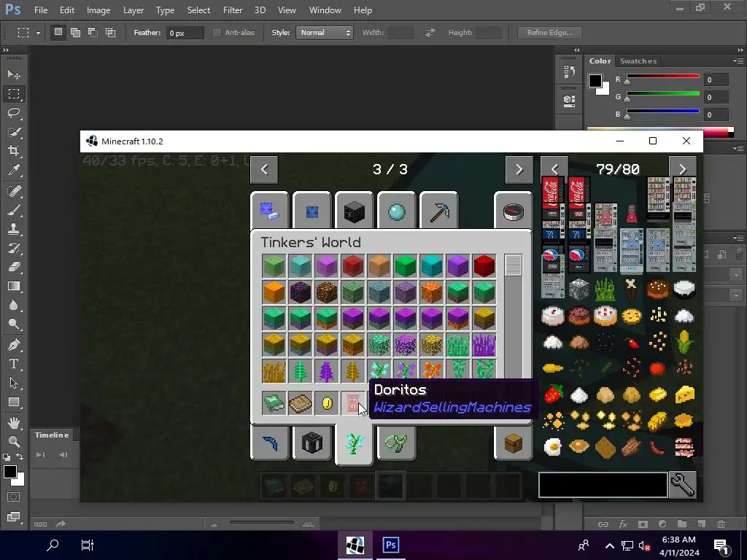This screenshot has height=560, width=747.
Task: Select the Dodge tool
Action: 14,324
